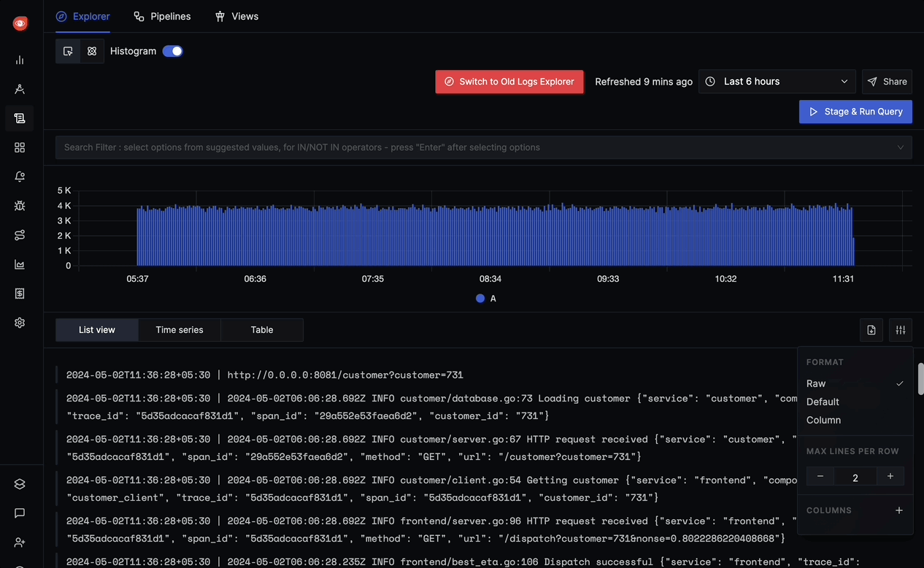Click the Refreshed 9 mins ago text

pyautogui.click(x=644, y=82)
